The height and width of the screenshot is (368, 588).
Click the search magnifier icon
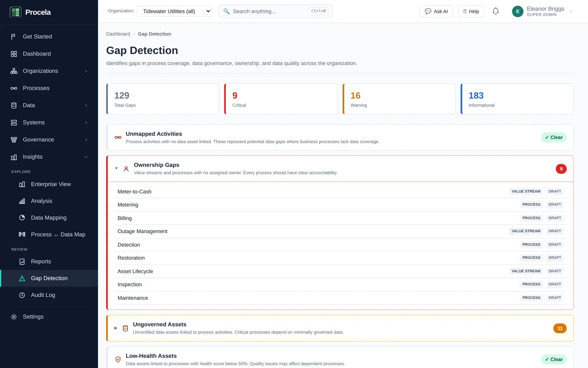[x=226, y=11]
